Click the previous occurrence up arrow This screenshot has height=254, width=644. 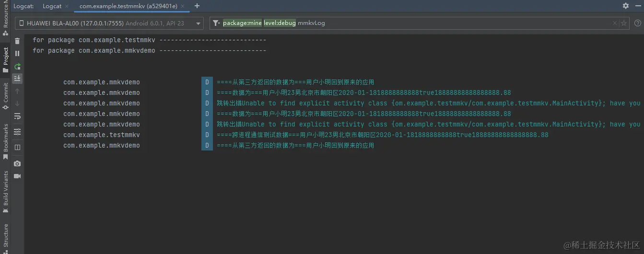(17, 91)
